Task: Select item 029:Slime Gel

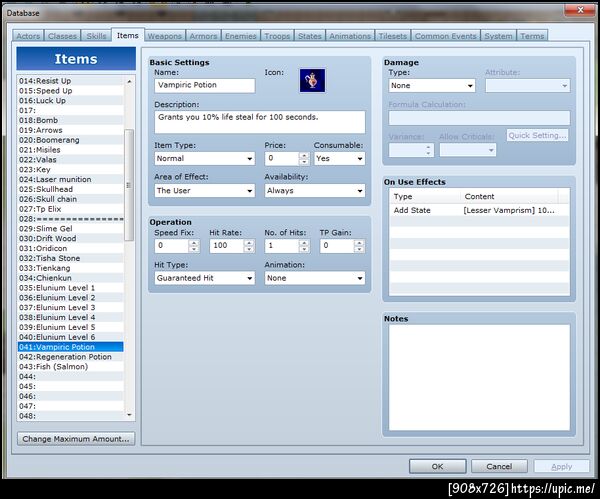Action: click(71, 228)
